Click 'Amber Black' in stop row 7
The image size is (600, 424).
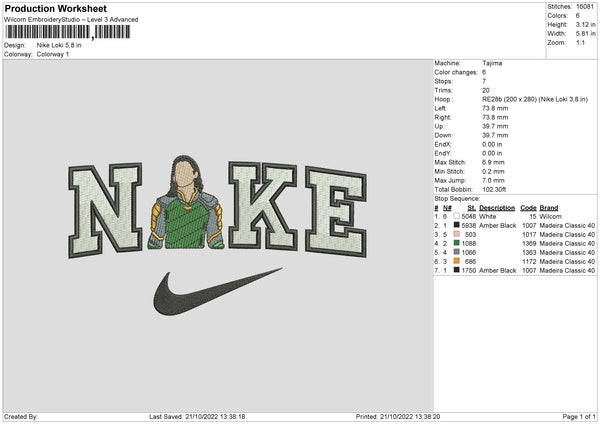coord(497,271)
